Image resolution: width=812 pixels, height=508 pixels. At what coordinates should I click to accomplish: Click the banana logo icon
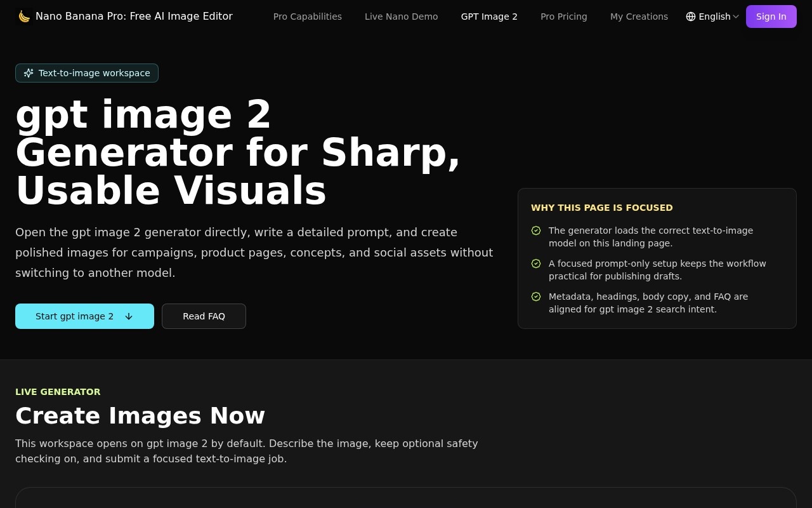24,17
